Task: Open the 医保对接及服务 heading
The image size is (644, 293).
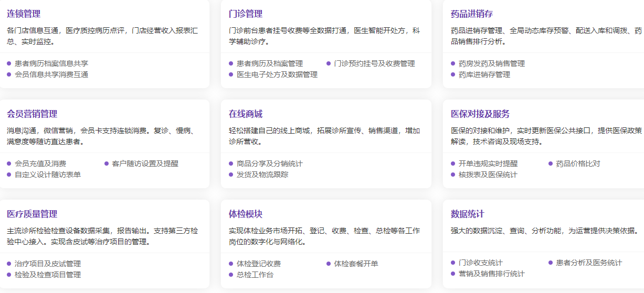Action: (480, 114)
